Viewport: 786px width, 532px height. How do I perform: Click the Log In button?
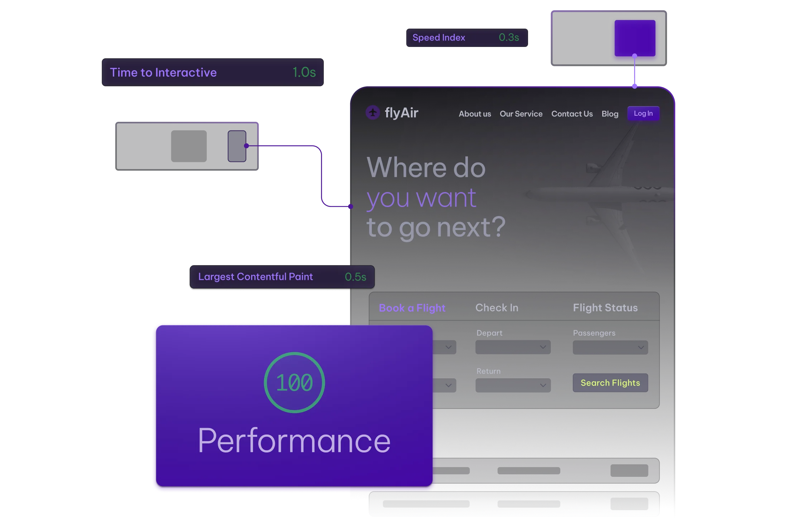tap(643, 114)
